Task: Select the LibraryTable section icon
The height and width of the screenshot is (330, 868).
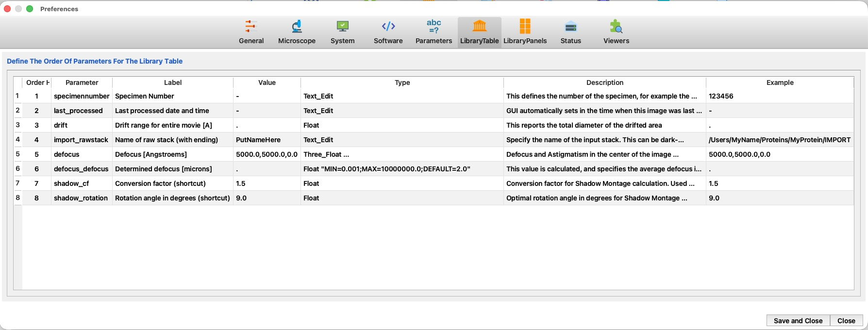Action: 479,32
